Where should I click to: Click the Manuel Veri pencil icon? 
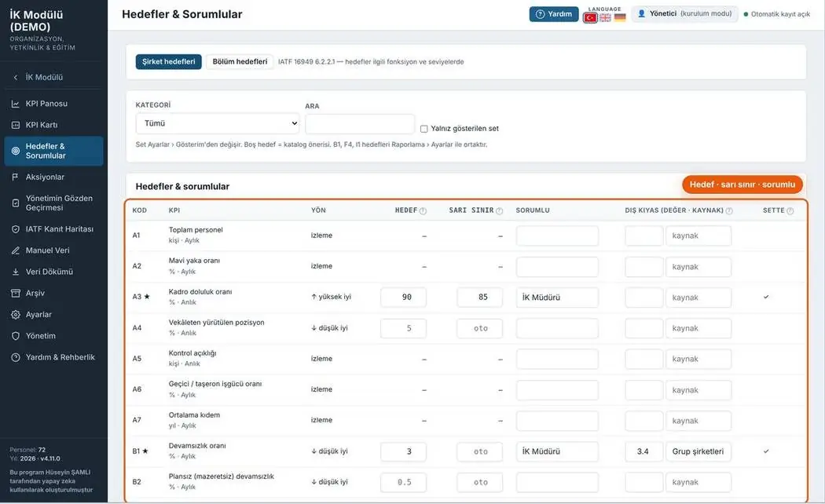click(x=16, y=250)
